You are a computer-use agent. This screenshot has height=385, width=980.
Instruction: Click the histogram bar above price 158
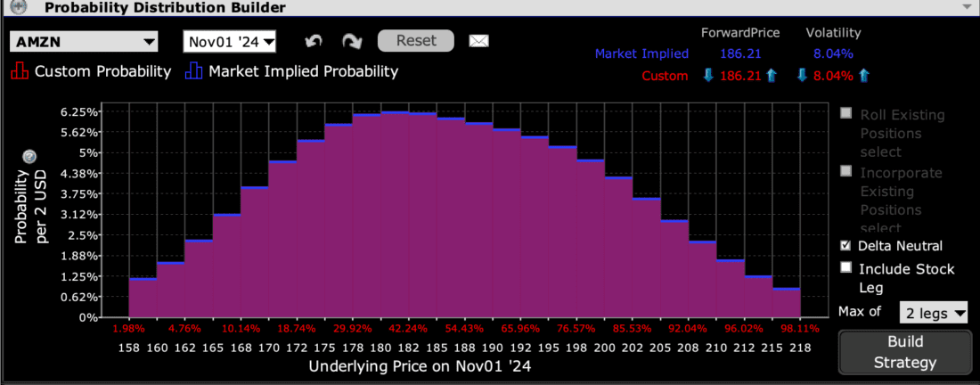[x=143, y=298]
